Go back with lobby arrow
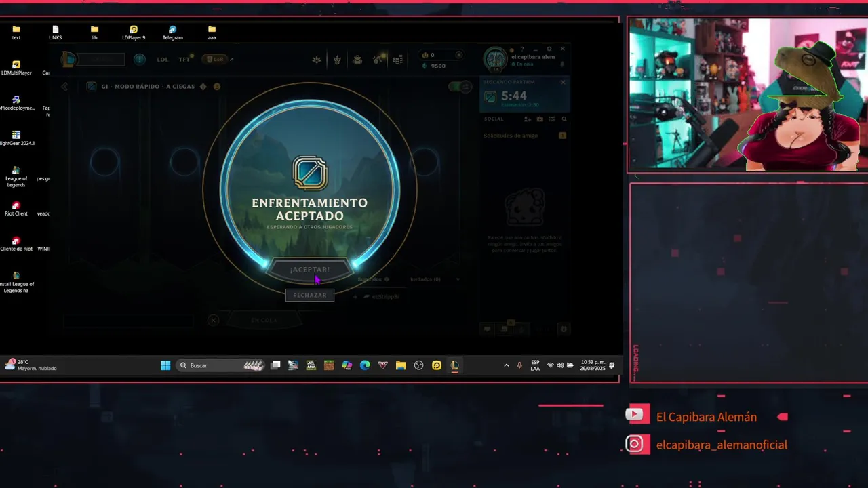868x488 pixels. click(64, 87)
